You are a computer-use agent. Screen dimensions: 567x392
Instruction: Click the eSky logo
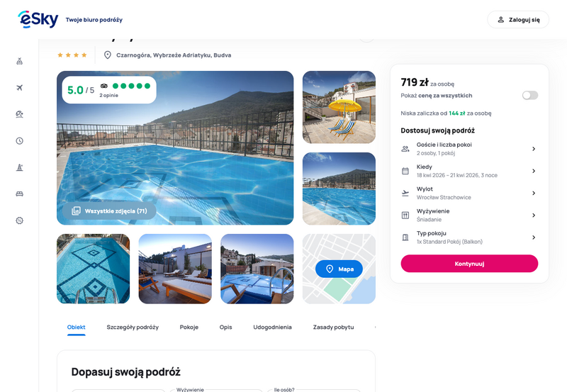click(38, 19)
